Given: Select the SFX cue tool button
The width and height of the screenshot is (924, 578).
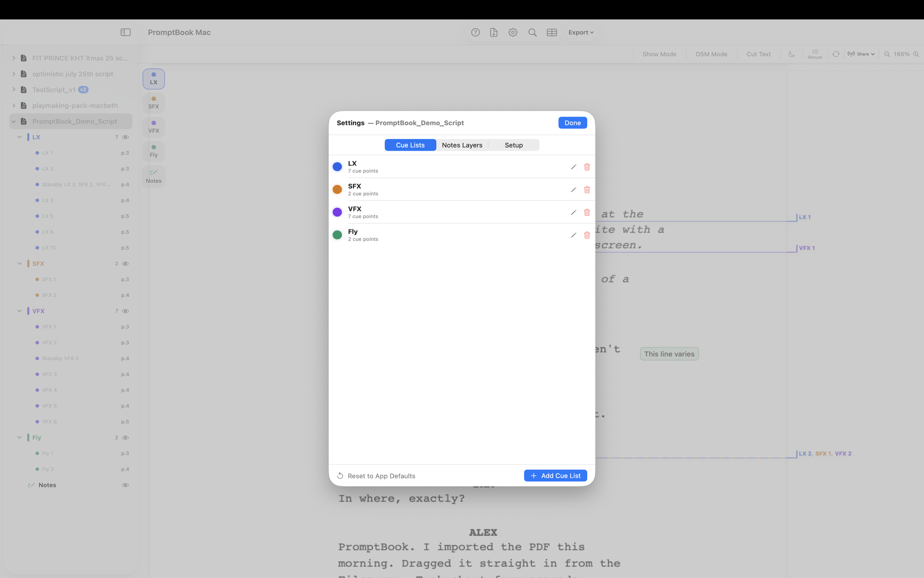Looking at the screenshot, I should point(153,103).
